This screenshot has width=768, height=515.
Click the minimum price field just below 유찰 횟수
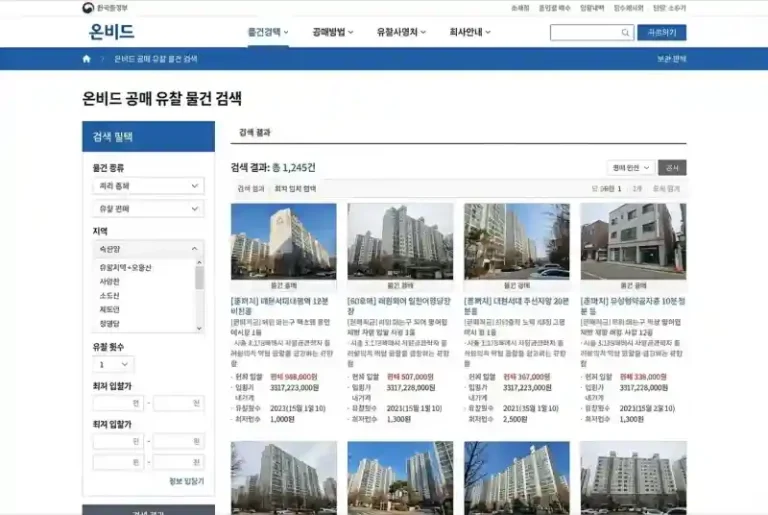(x=118, y=403)
